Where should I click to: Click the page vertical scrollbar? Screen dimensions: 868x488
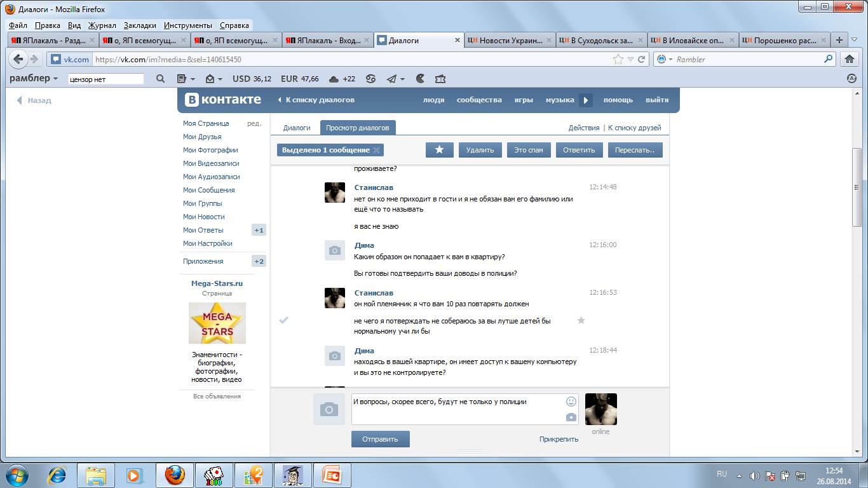pyautogui.click(x=857, y=187)
